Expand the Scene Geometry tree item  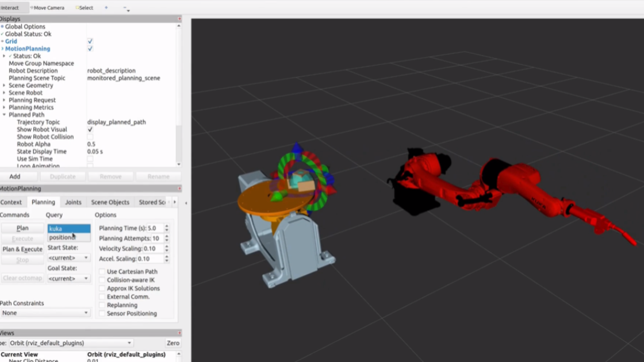tap(4, 86)
